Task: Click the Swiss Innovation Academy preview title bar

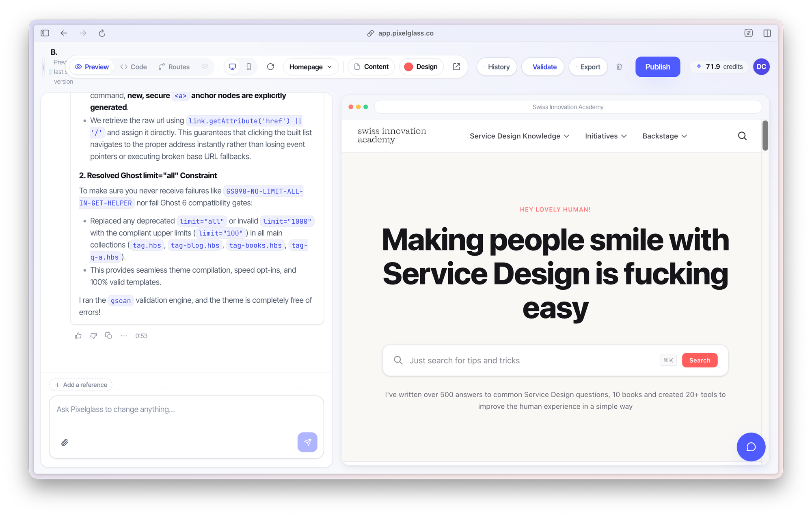Action: pos(568,107)
